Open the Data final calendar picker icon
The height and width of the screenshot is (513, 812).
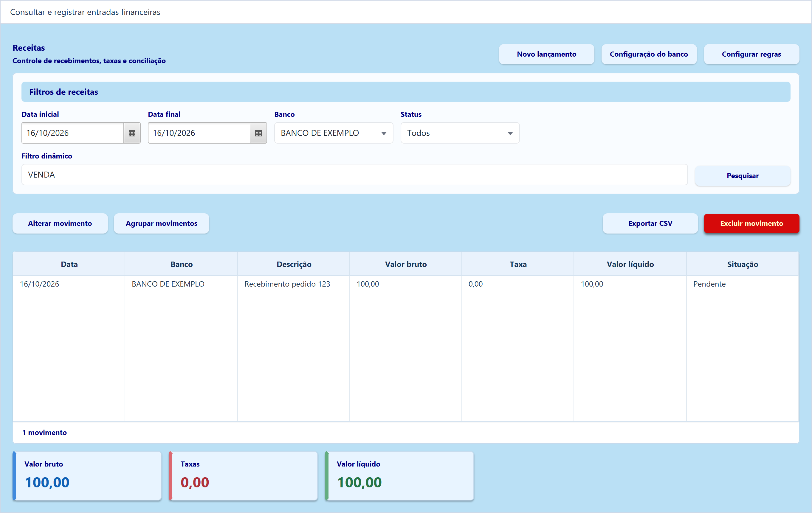click(258, 133)
